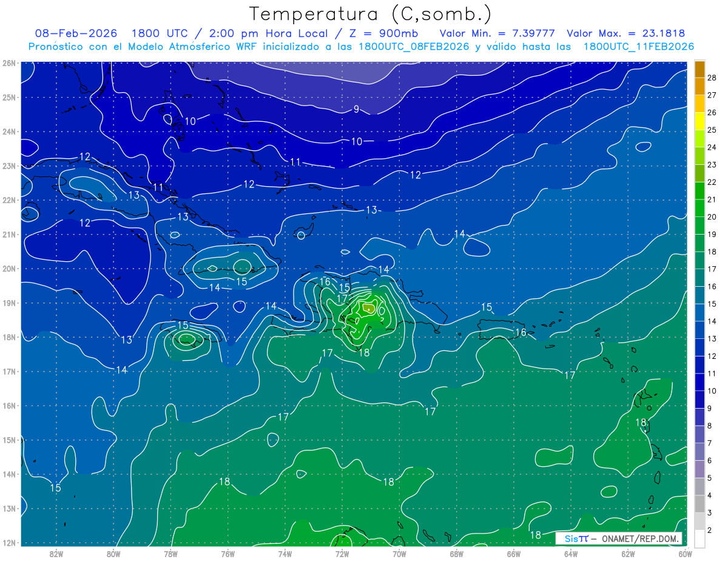Image resolution: width=728 pixels, height=562 pixels.
Task: Click longitude axis label "62W"
Action: tap(628, 554)
